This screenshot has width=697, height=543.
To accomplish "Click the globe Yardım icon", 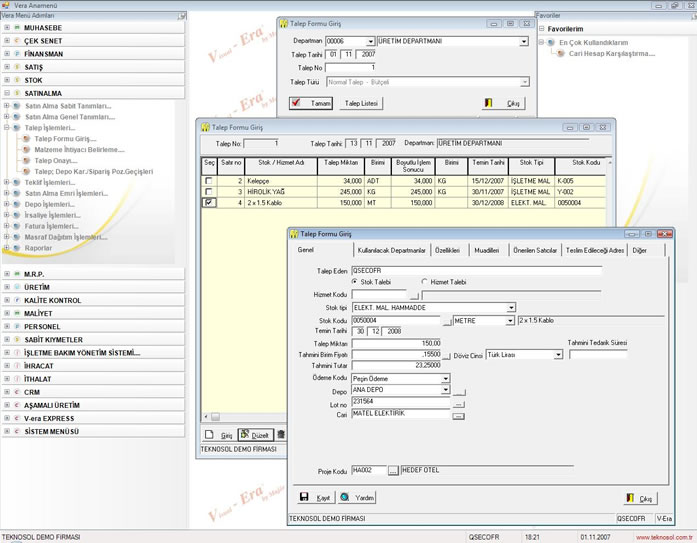I will tap(344, 497).
